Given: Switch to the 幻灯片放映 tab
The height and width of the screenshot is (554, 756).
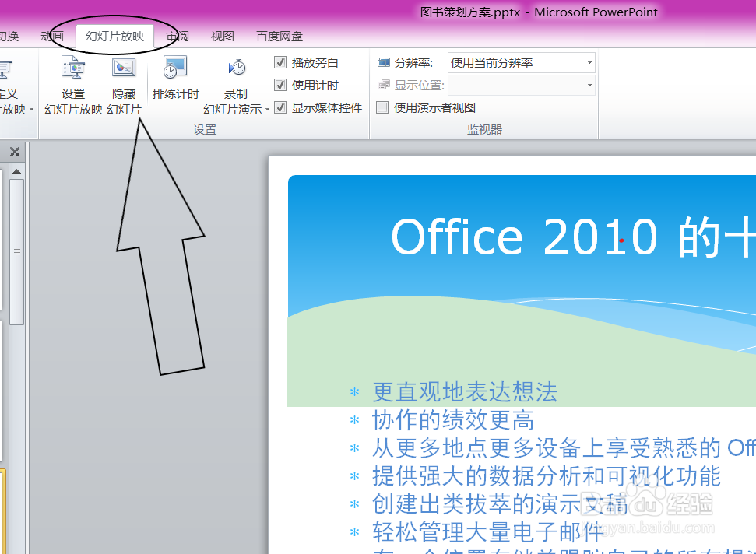Looking at the screenshot, I should point(114,36).
